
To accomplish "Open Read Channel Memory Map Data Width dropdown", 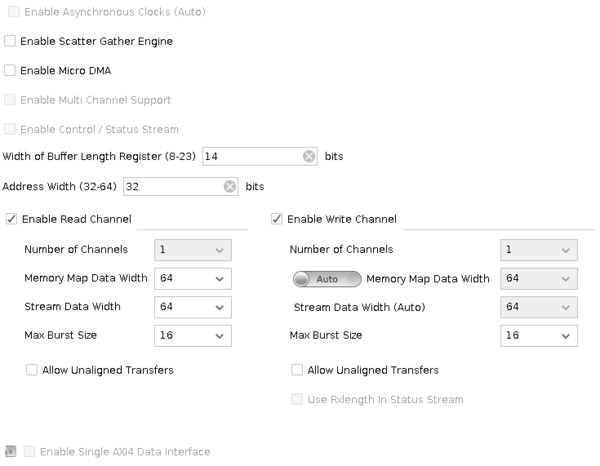I will [193, 278].
